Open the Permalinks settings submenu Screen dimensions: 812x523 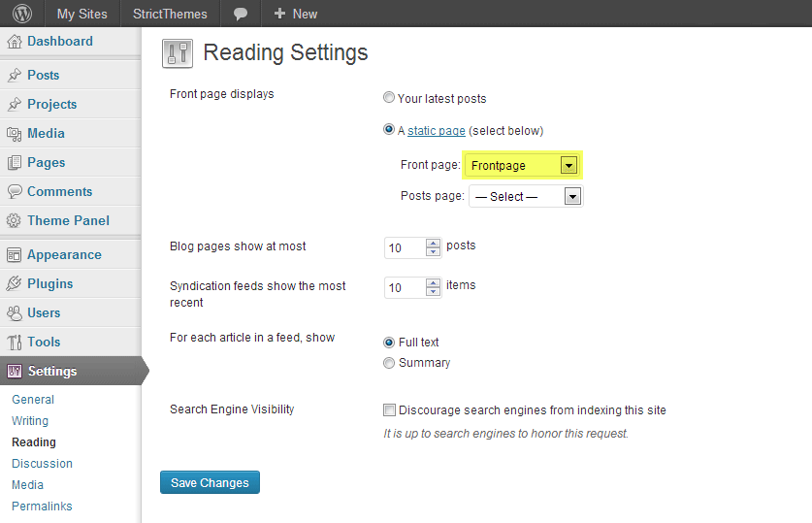(x=42, y=506)
